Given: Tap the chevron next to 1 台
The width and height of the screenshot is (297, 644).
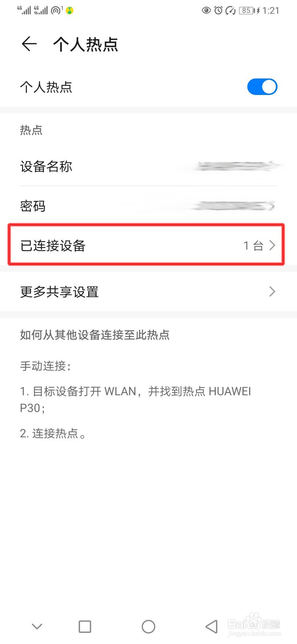Looking at the screenshot, I should 272,245.
